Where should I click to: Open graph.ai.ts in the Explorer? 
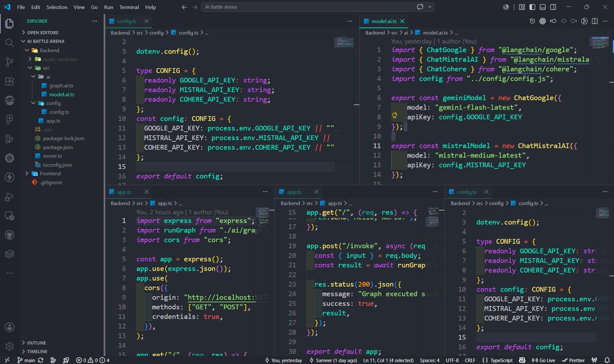click(x=61, y=85)
